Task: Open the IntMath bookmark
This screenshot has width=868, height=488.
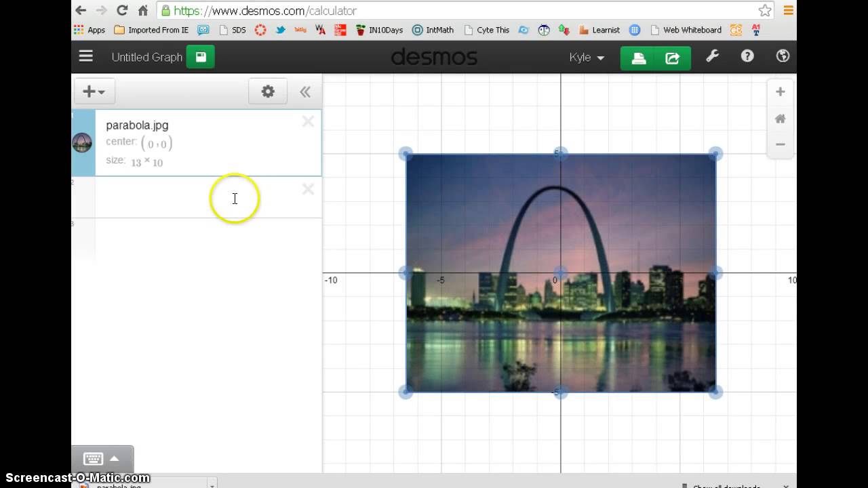Action: (x=433, y=30)
